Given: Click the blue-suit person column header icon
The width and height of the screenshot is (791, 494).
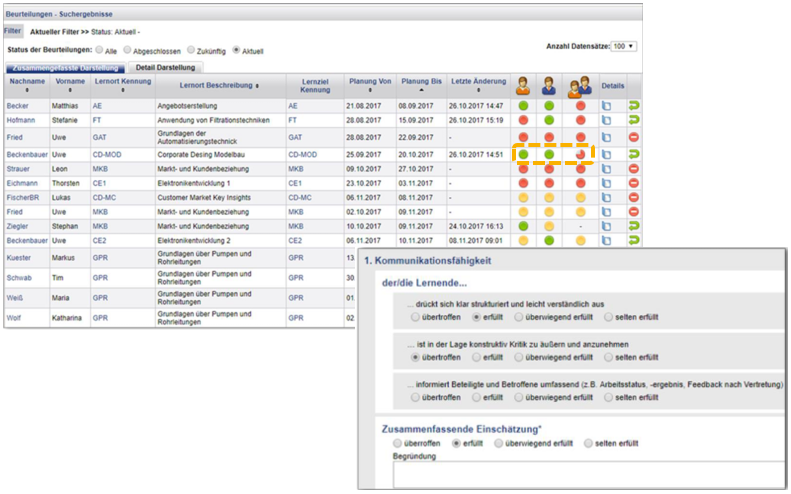Looking at the screenshot, I should [x=549, y=86].
